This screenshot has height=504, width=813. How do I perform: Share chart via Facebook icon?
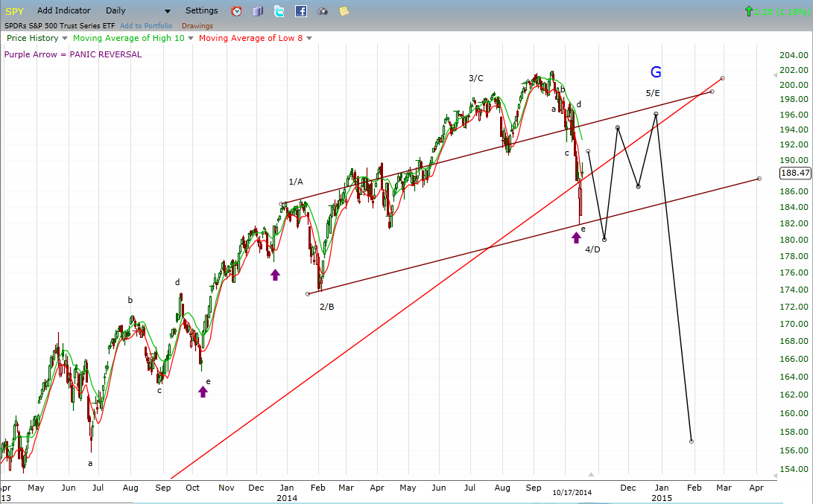pyautogui.click(x=301, y=11)
